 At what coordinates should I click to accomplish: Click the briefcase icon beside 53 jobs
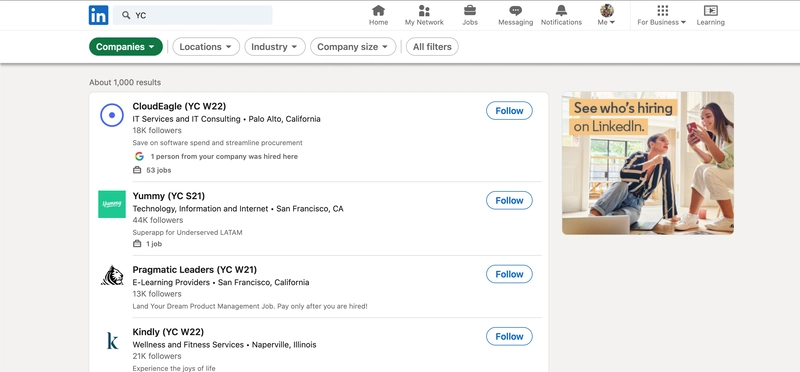(x=137, y=170)
